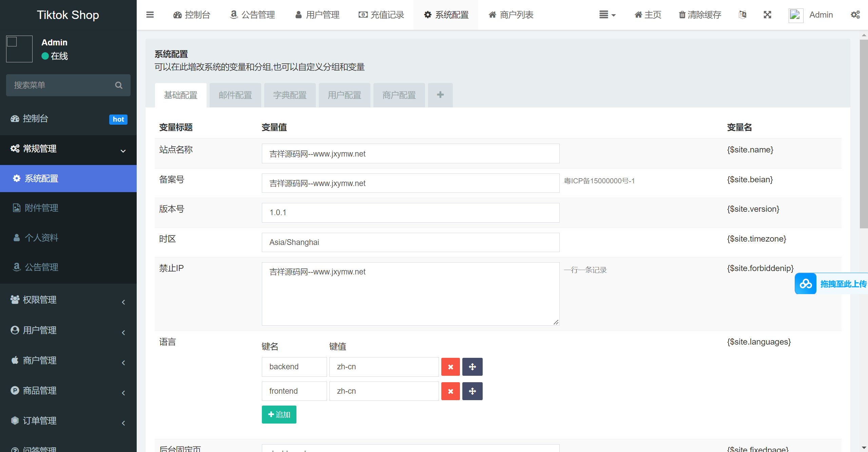The width and height of the screenshot is (868, 452).
Task: Go to 主页 home link
Action: pos(648,15)
